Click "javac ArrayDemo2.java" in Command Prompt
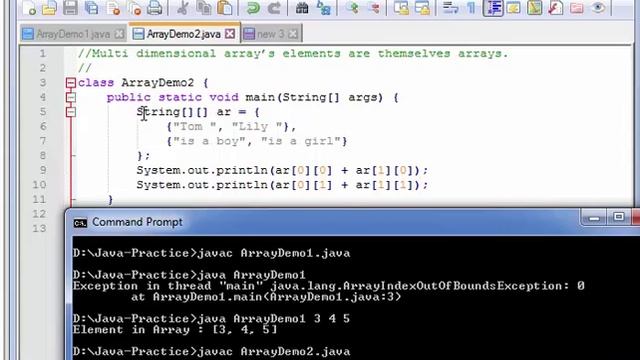 click(x=273, y=351)
